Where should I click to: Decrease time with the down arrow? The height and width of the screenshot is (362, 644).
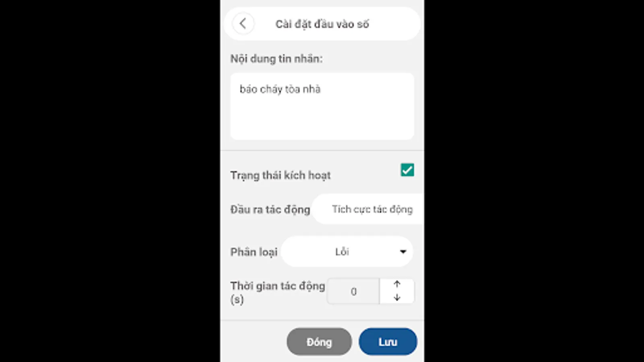click(x=397, y=298)
